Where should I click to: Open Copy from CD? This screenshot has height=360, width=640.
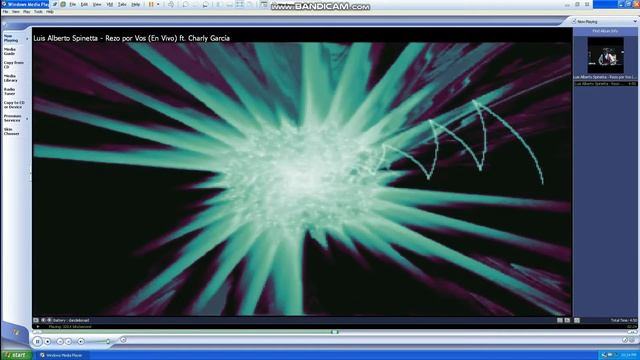[13, 64]
